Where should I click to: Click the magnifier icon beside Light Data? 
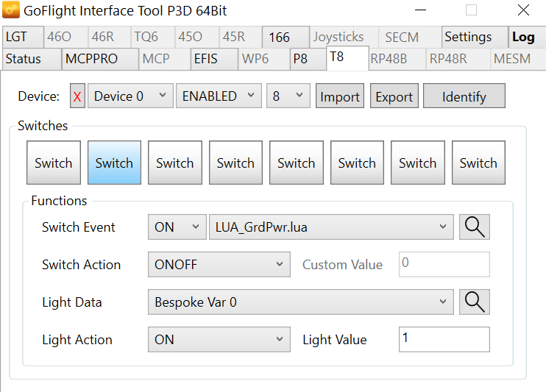tap(475, 302)
